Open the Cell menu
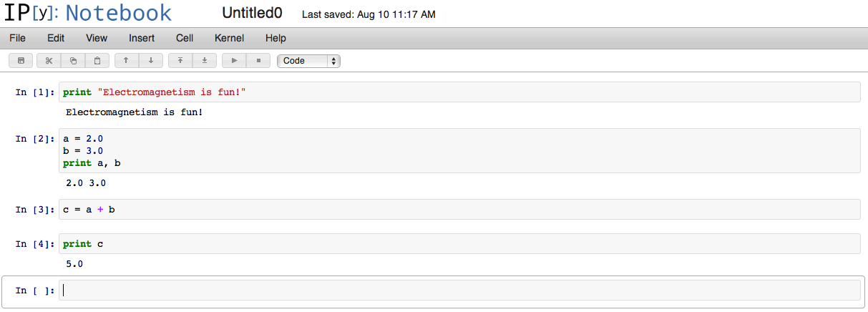The width and height of the screenshot is (868, 312). (185, 38)
